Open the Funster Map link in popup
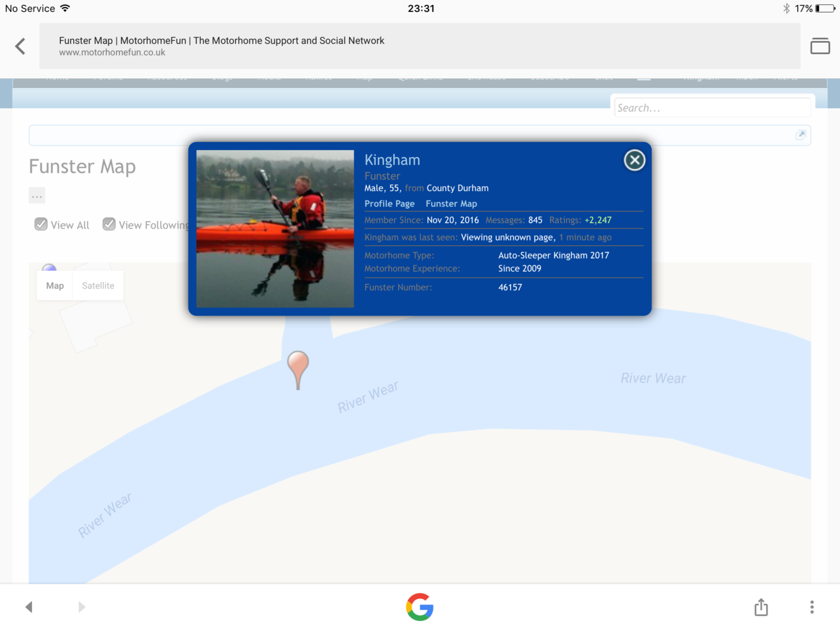Image resolution: width=840 pixels, height=630 pixels. point(451,203)
